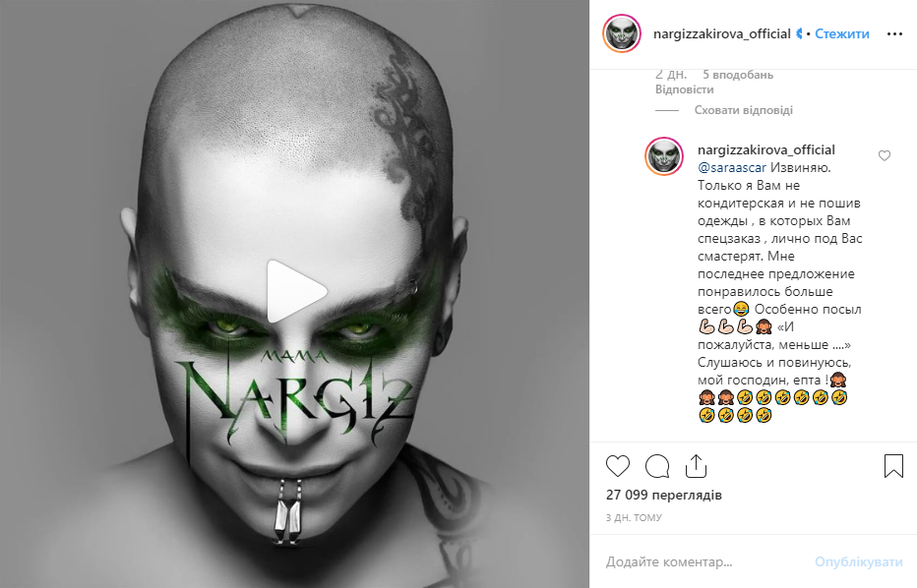Play the Nargiz video

(295, 291)
